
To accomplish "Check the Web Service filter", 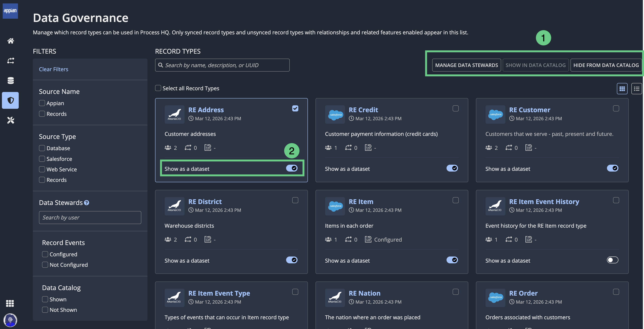I will (x=42, y=169).
